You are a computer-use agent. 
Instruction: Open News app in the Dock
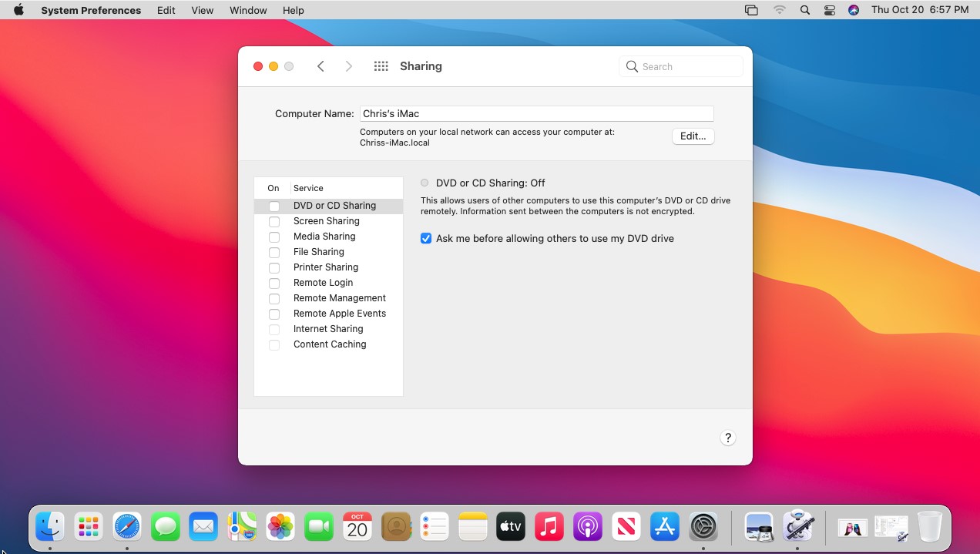pos(626,527)
